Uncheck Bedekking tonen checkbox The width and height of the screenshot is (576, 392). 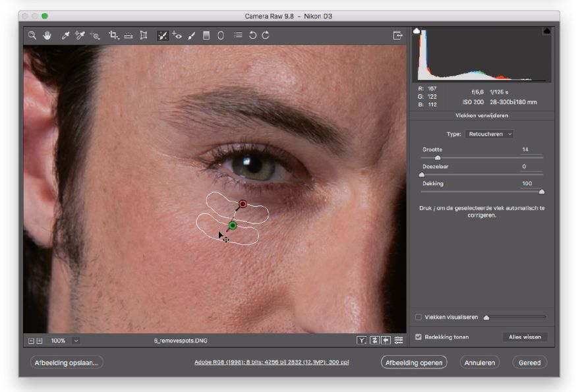418,337
